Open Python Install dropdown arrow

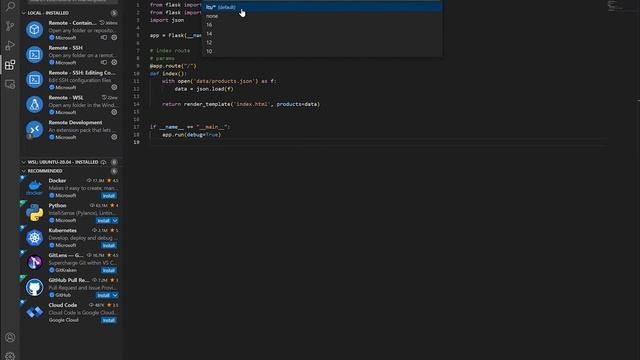click(115, 220)
